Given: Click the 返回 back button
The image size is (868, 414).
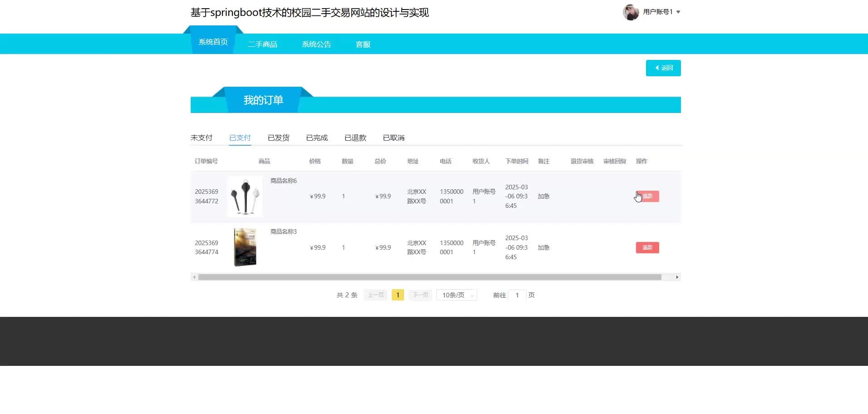Looking at the screenshot, I should 663,68.
